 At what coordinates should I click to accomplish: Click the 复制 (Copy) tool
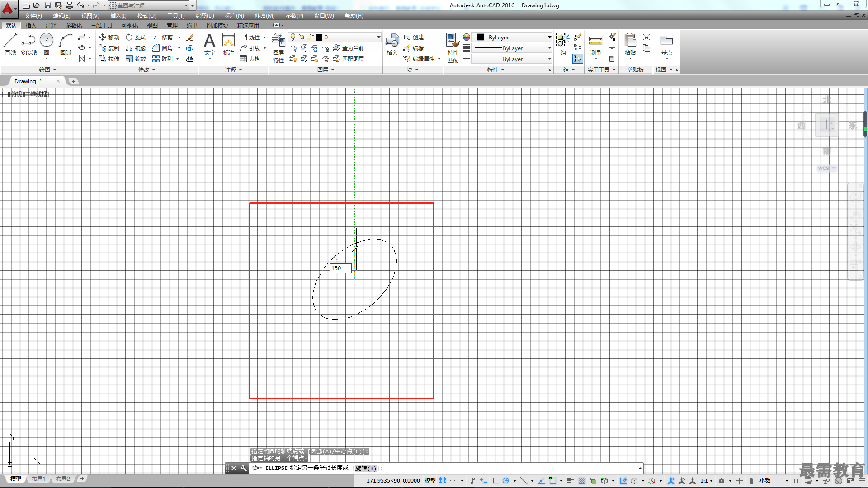tap(109, 48)
